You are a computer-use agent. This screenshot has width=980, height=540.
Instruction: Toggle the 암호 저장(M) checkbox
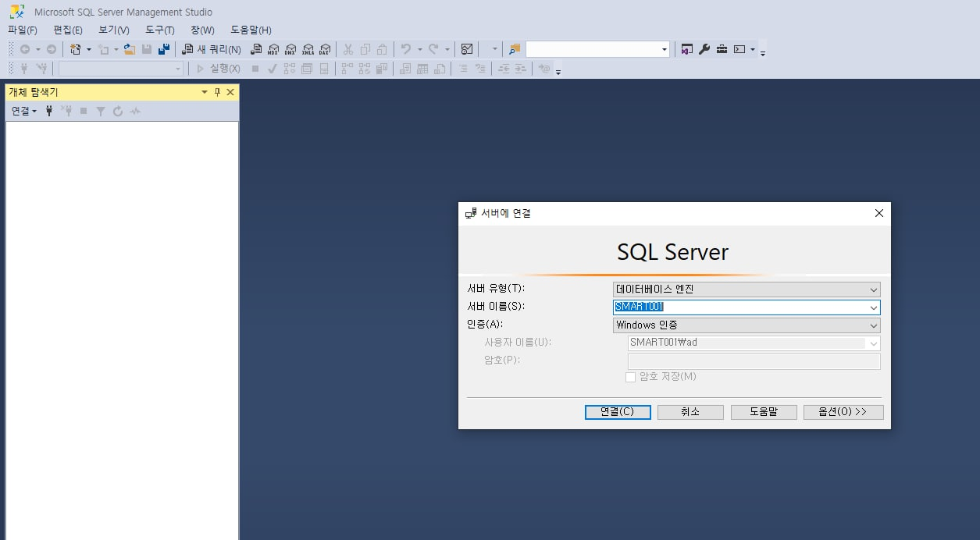(x=631, y=377)
